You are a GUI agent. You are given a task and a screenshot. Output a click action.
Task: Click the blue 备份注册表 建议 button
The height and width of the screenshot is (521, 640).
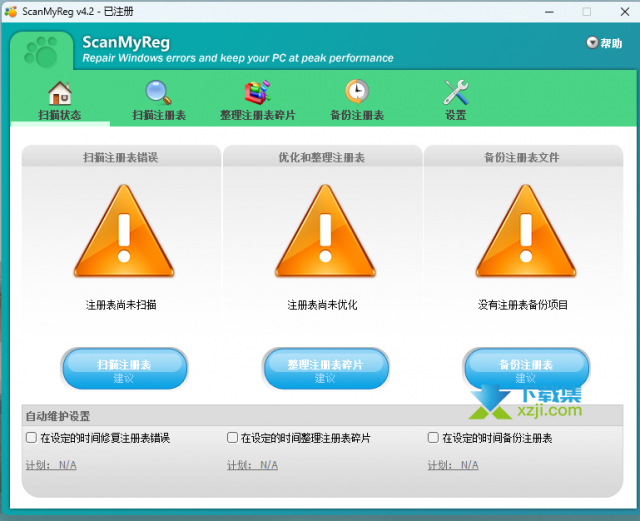526,369
